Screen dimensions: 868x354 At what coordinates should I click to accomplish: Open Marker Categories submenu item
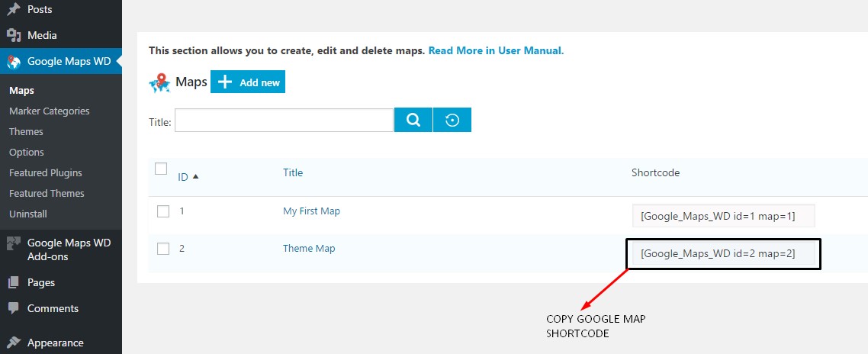point(49,111)
